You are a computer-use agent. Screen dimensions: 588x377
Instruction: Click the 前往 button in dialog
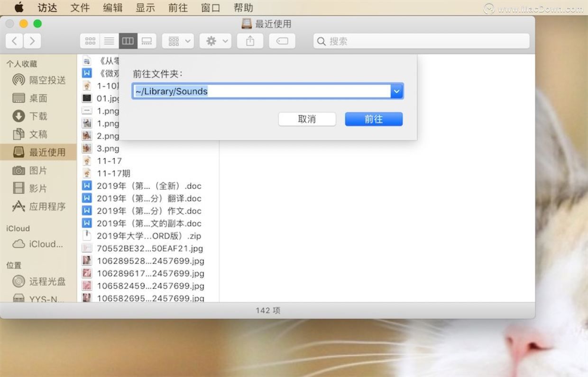coord(374,119)
